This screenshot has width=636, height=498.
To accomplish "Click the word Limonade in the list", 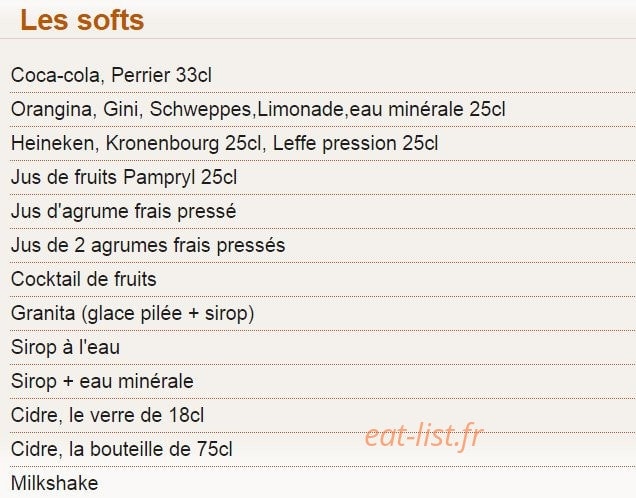I will [x=301, y=109].
